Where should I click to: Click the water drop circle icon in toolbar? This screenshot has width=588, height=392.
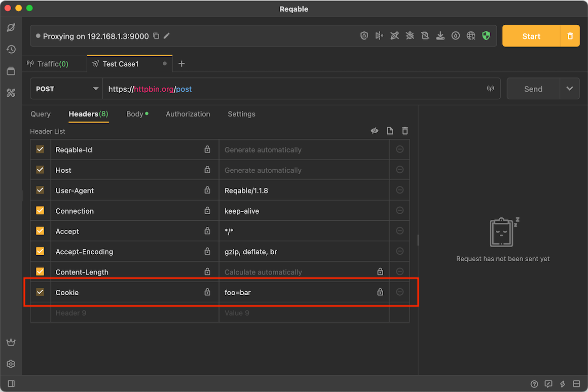[456, 35]
